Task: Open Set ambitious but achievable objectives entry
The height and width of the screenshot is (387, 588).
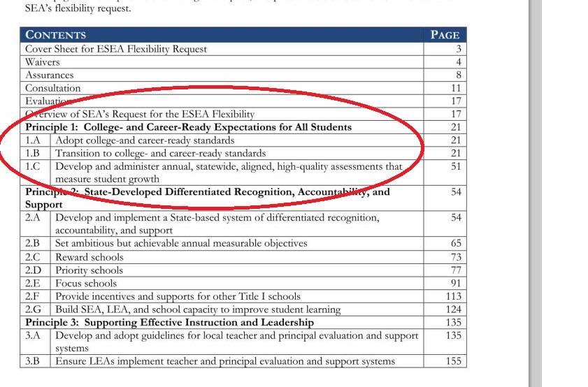Action: pos(181,244)
